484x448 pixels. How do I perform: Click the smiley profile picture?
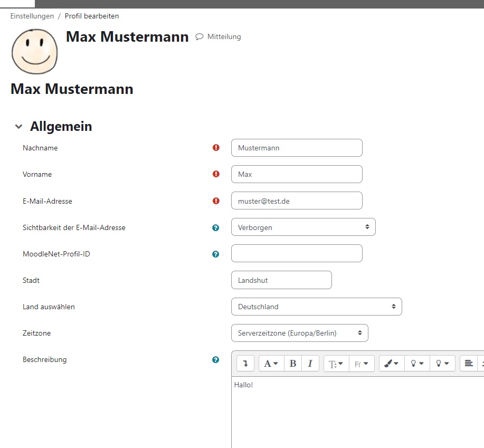coord(35,51)
